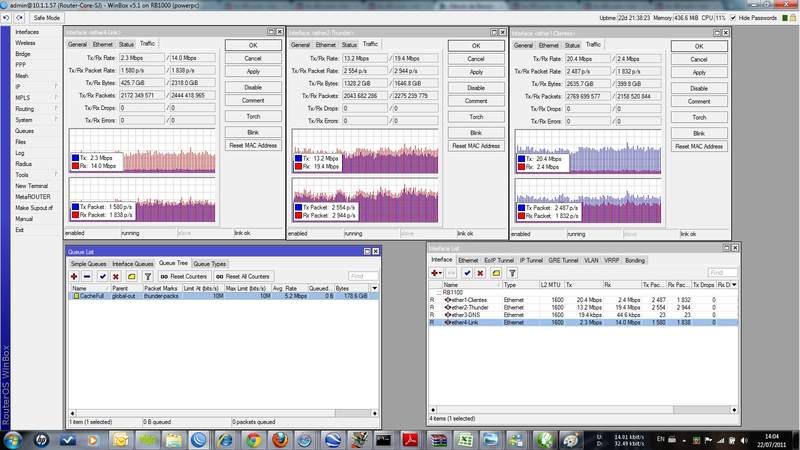Click the Name column header in Interface List

tap(471, 285)
